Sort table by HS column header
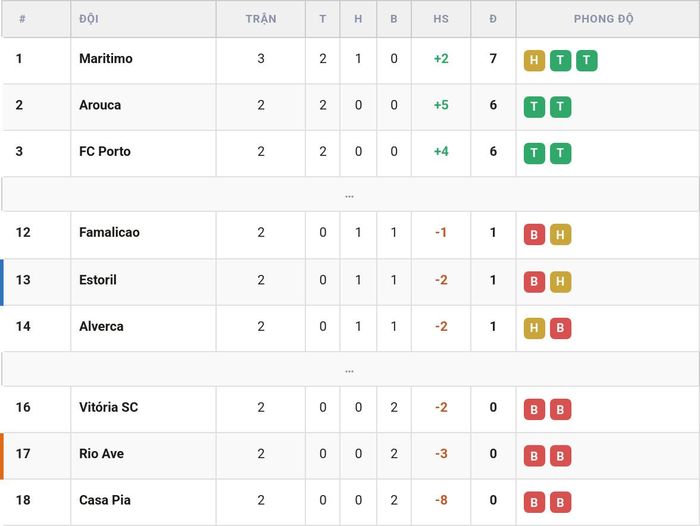 point(441,19)
